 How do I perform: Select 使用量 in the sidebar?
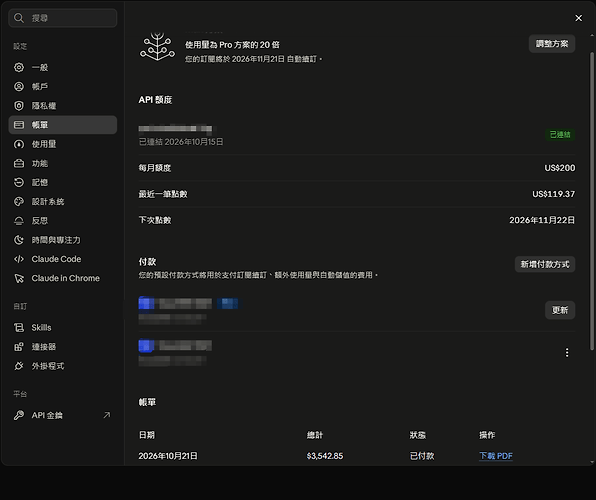pos(63,144)
